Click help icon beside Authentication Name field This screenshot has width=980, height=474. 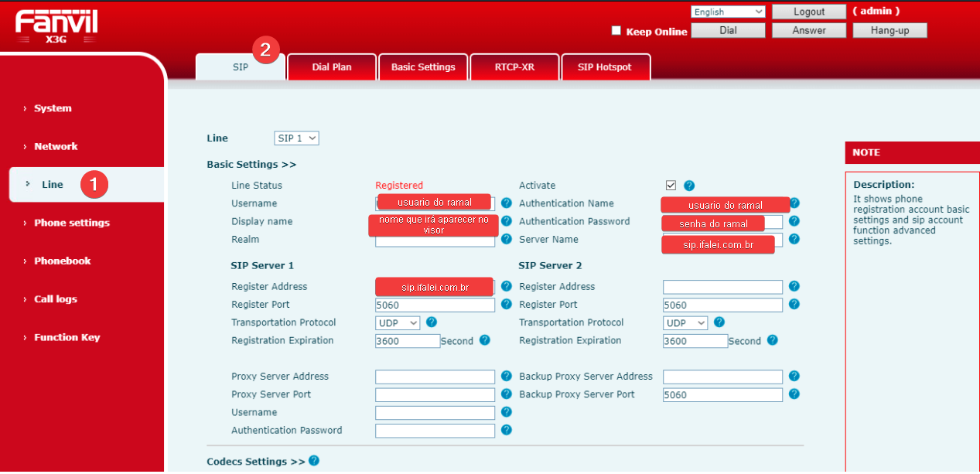coord(794,203)
